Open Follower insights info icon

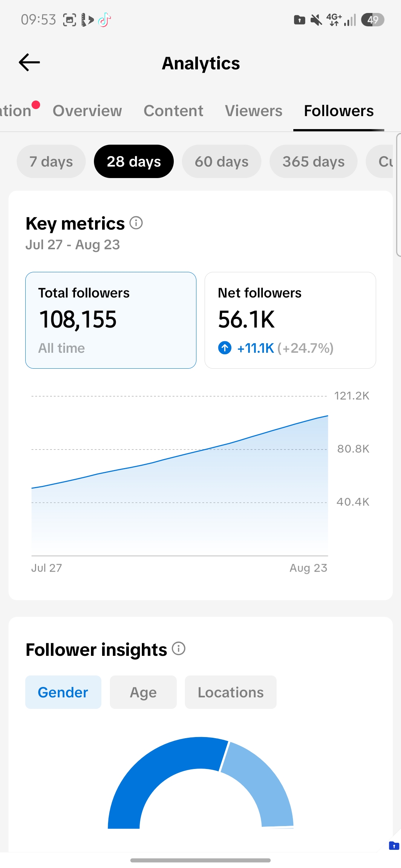click(179, 649)
